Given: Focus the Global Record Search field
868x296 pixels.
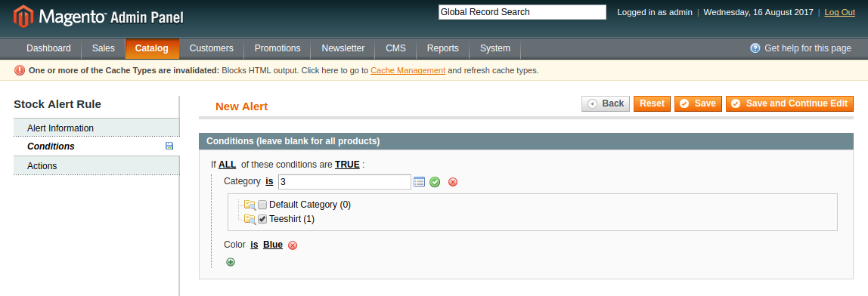Looking at the screenshot, I should click(522, 12).
